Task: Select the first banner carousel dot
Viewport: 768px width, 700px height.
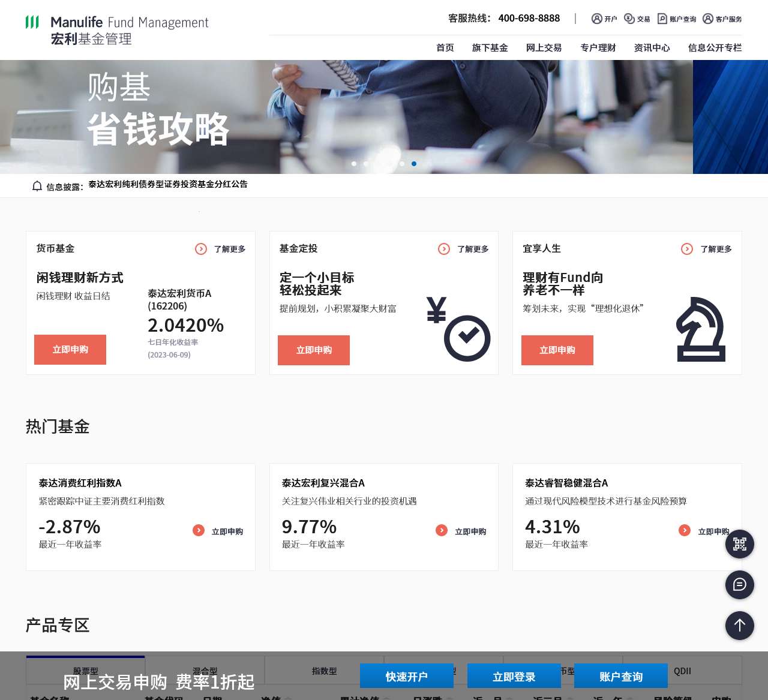Action: (x=354, y=164)
